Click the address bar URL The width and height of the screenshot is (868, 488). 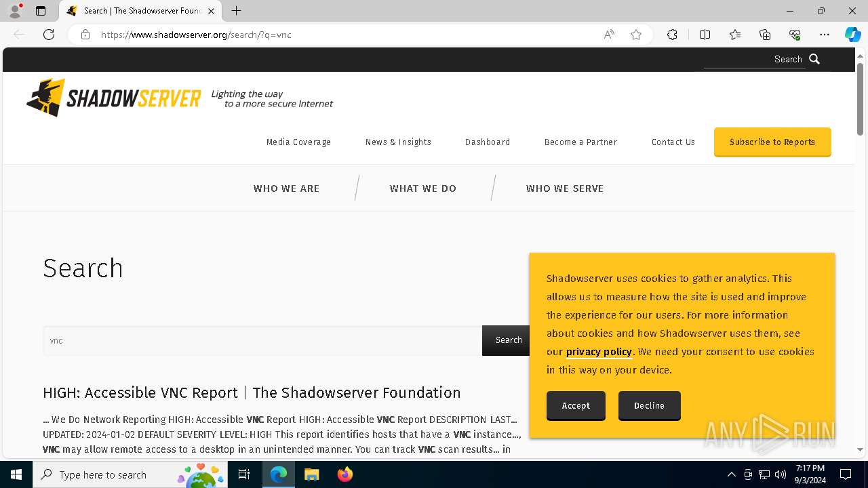click(196, 35)
